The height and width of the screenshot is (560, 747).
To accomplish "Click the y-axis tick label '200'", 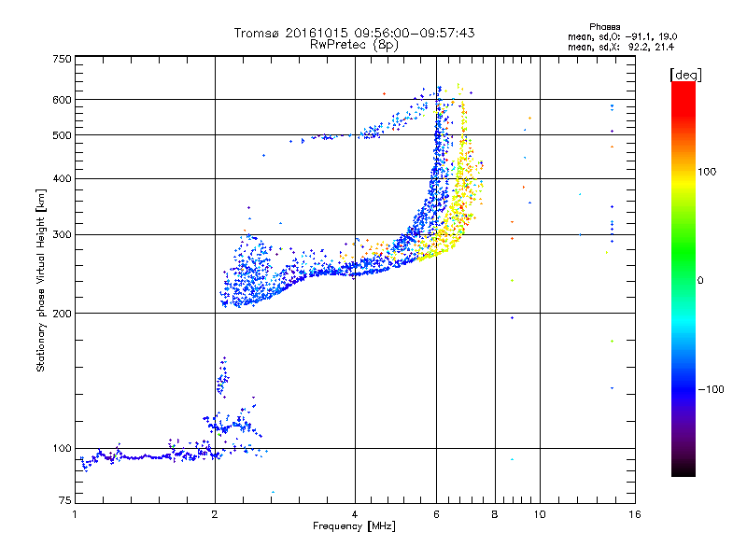I will 63,314.
